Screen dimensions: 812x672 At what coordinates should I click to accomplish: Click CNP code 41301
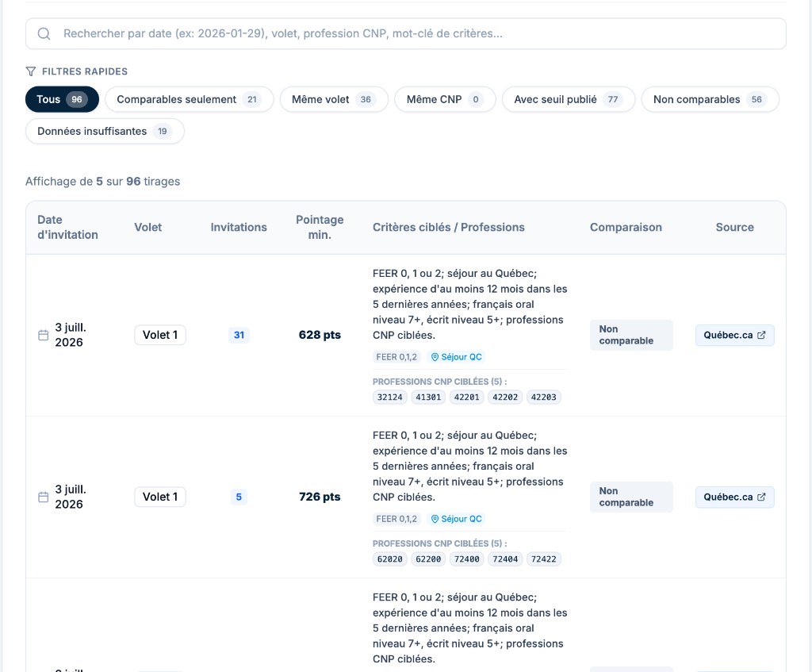click(x=428, y=397)
